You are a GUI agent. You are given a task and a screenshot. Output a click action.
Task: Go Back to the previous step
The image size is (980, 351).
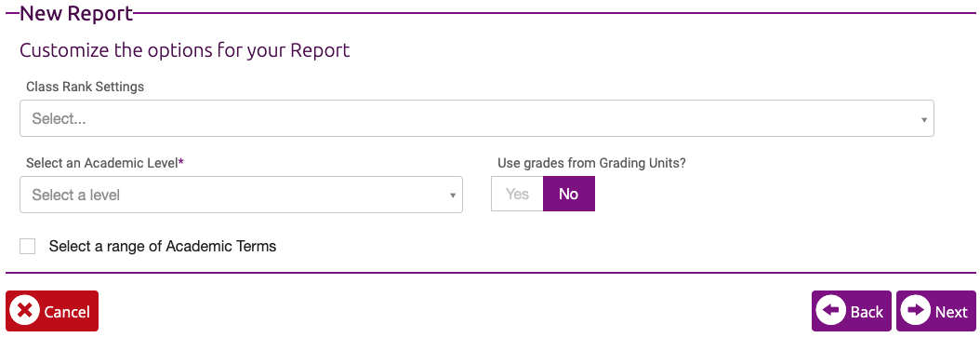pyautogui.click(x=852, y=311)
